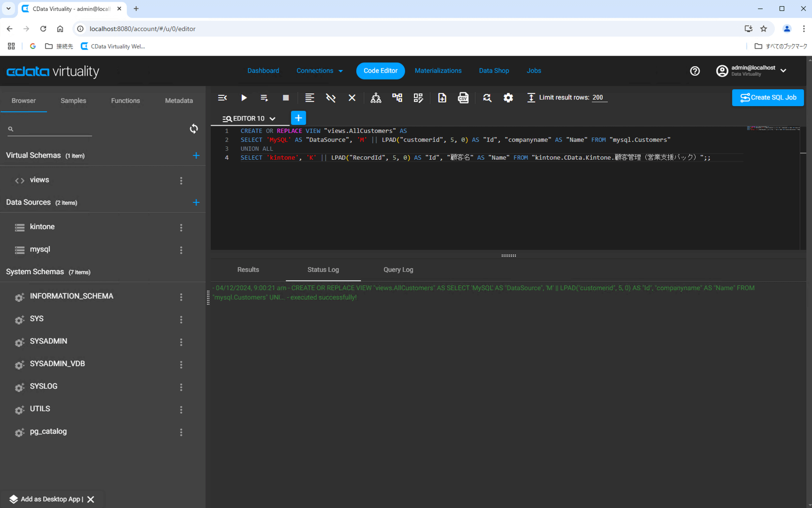Expand the SYSLOG schema
The width and height of the screenshot is (812, 508).
[44, 386]
